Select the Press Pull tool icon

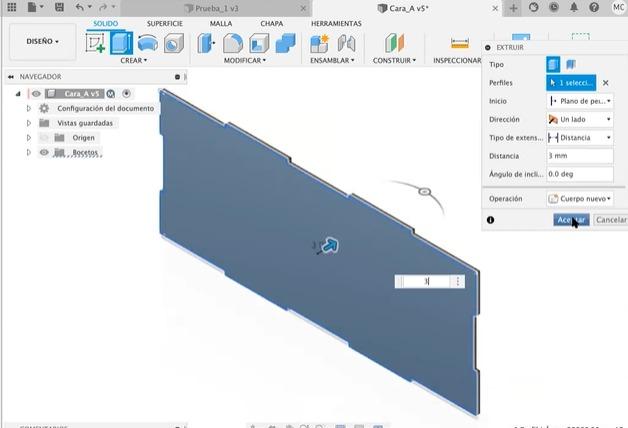click(206, 43)
